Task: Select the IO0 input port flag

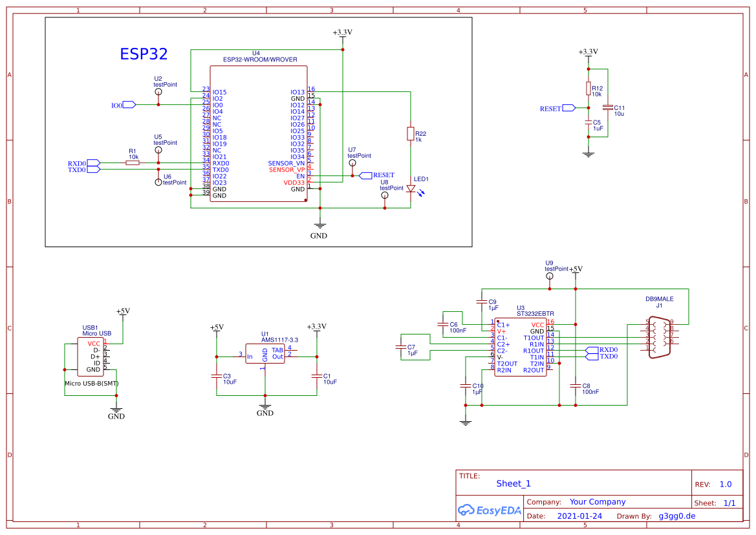Action: (x=127, y=104)
